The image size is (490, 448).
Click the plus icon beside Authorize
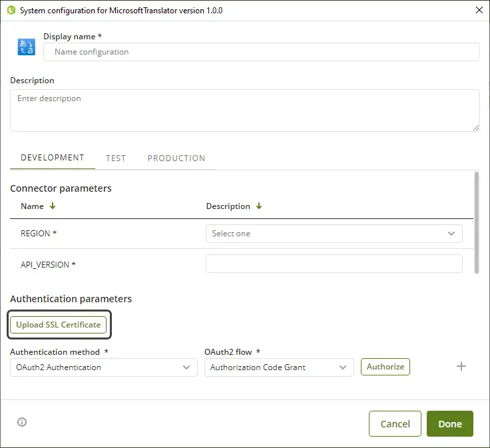[461, 366]
